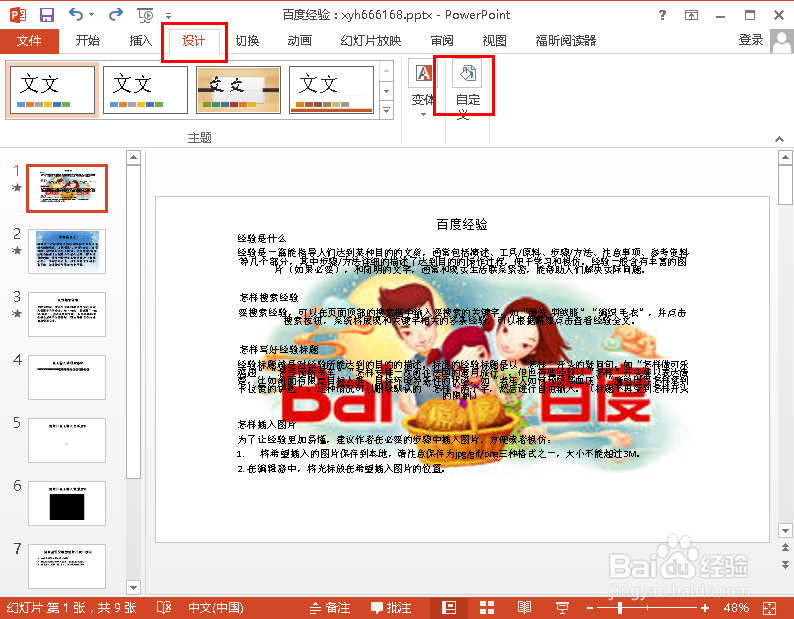Open the 福昕阅读器 tab
The image size is (794, 619).
(566, 41)
